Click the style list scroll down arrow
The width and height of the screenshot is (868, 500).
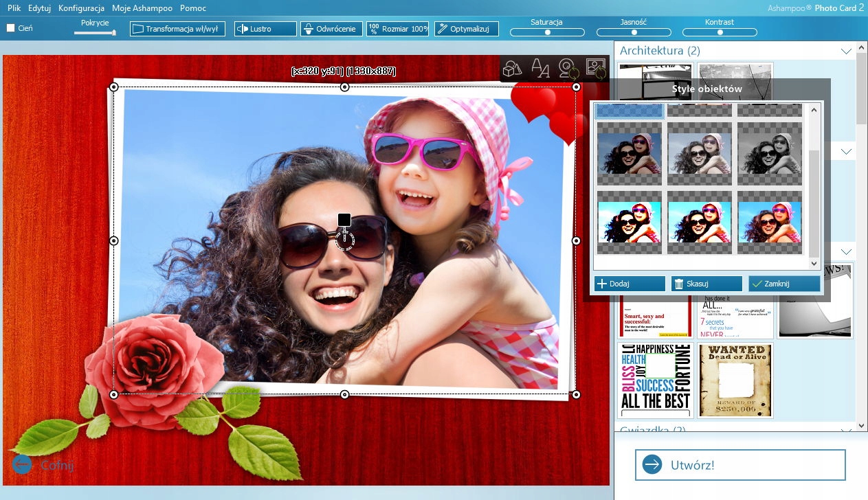coord(814,264)
